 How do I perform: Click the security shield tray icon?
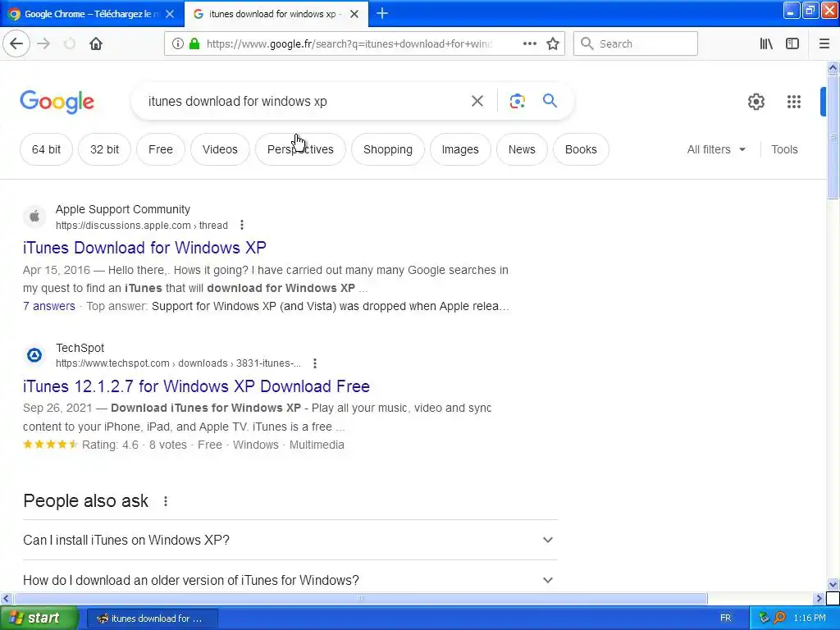764,619
